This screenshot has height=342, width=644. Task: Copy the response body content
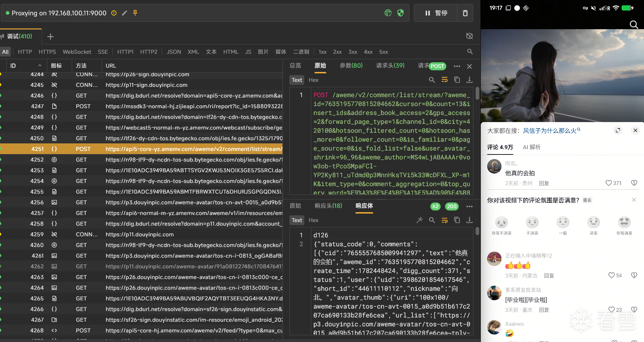[x=457, y=220]
